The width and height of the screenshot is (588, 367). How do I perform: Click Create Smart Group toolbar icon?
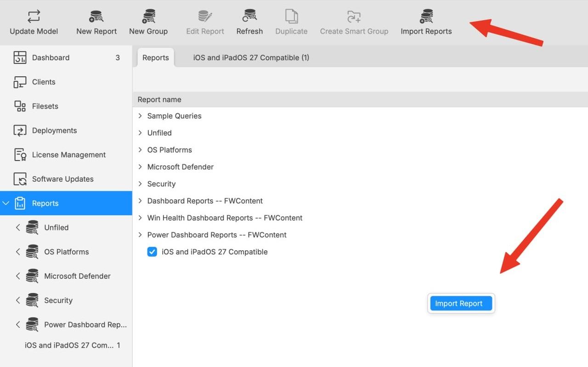click(x=354, y=17)
